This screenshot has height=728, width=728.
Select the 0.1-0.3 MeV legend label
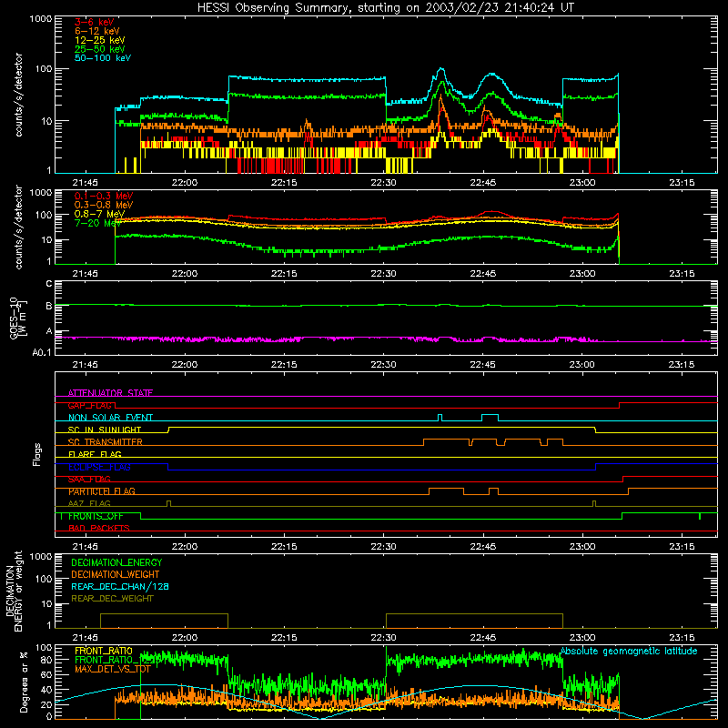[x=104, y=197]
